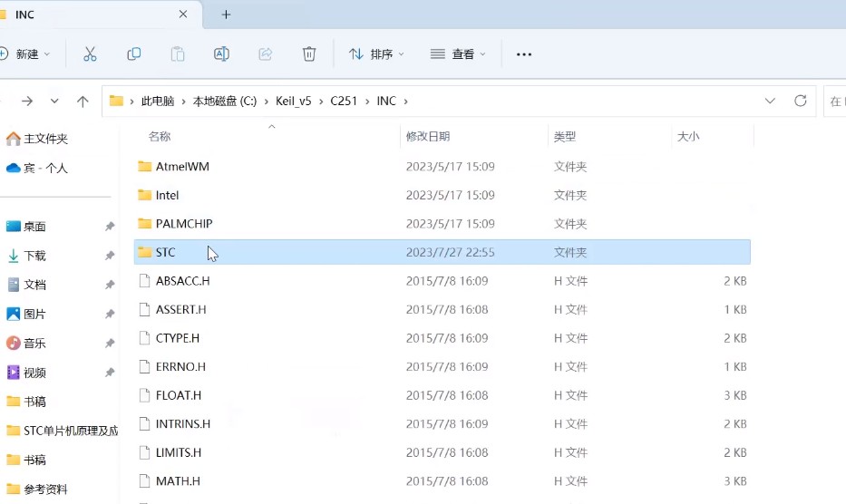Open Desktop (桌面) in sidebar
Screen dimensions: 846x504
pyautogui.click(x=26, y=227)
